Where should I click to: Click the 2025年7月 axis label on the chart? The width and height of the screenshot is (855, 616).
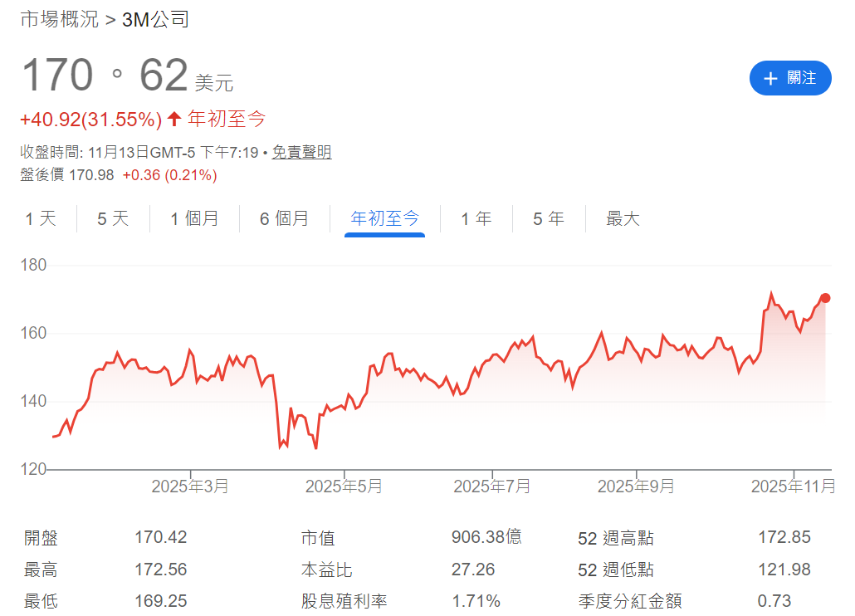click(491, 486)
